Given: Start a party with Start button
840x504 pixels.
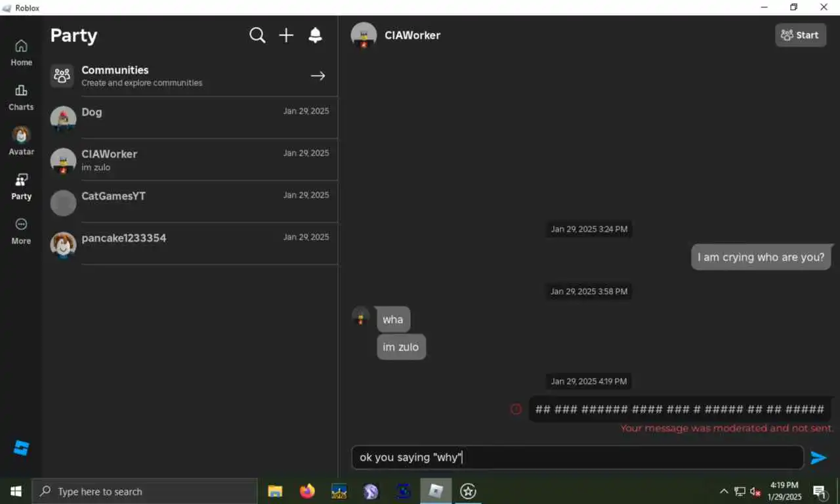Looking at the screenshot, I should (801, 35).
